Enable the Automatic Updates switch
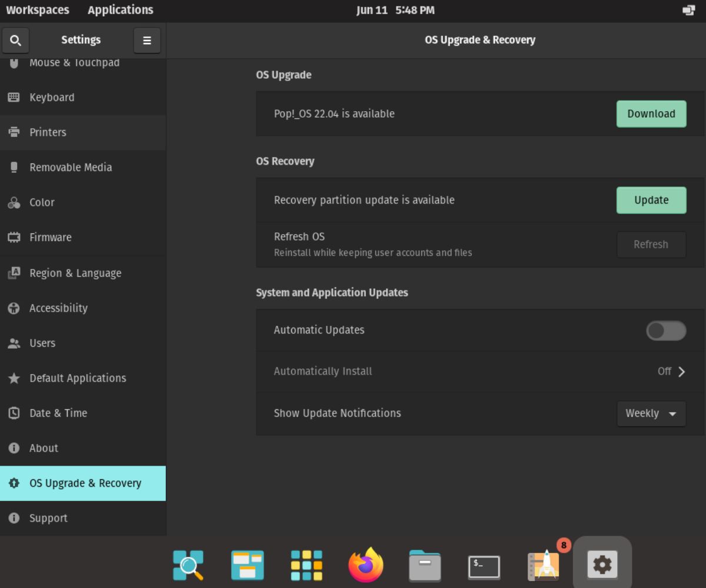 665,330
